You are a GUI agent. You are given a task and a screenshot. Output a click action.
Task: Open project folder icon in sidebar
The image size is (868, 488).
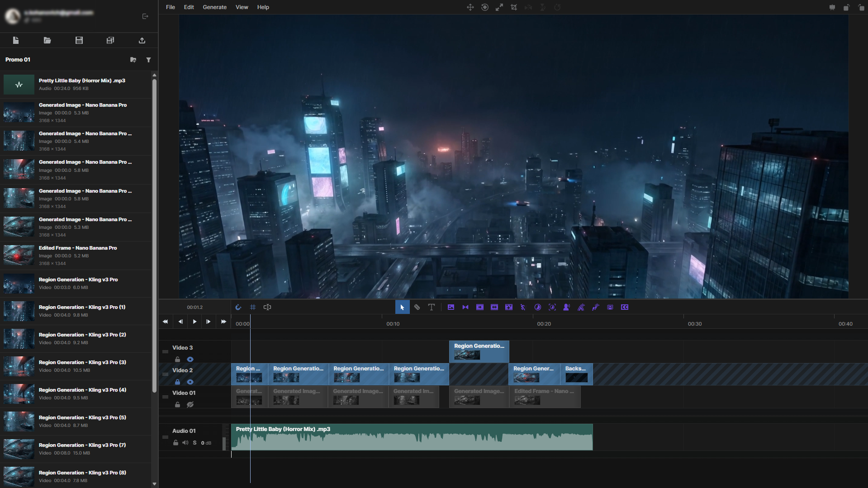point(47,40)
